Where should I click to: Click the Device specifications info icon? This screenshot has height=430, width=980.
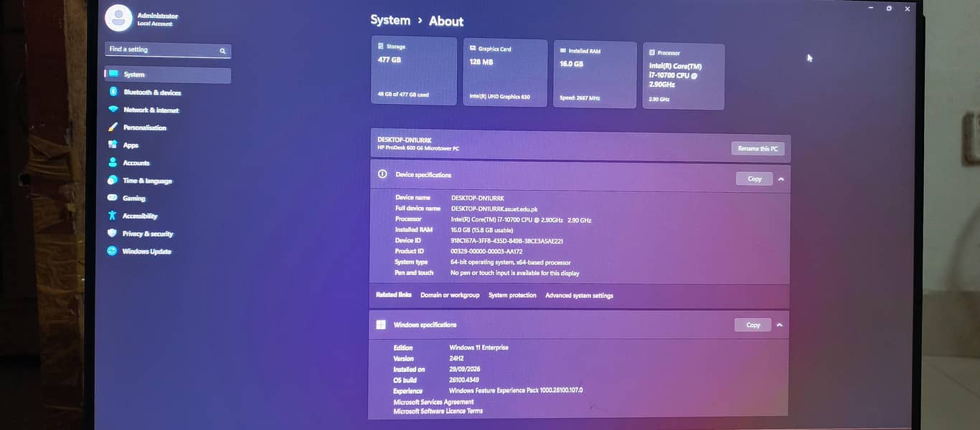(382, 174)
